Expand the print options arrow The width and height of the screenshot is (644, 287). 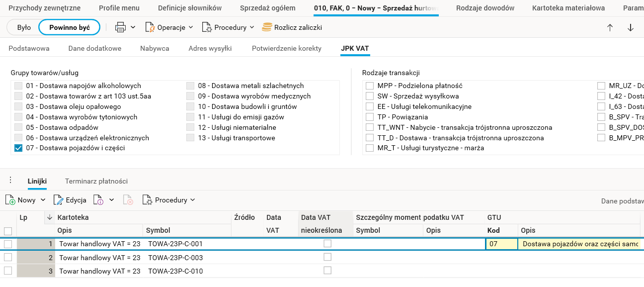pos(133,28)
